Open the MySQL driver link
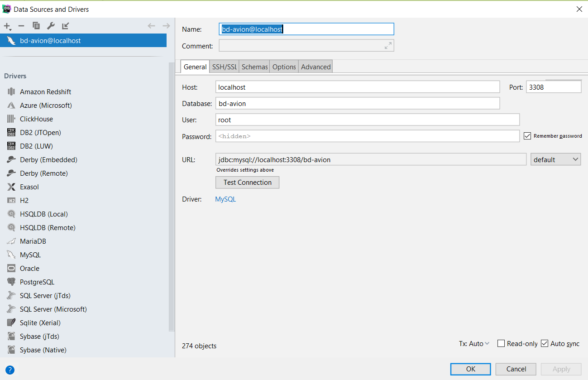The image size is (588, 380). (x=225, y=199)
